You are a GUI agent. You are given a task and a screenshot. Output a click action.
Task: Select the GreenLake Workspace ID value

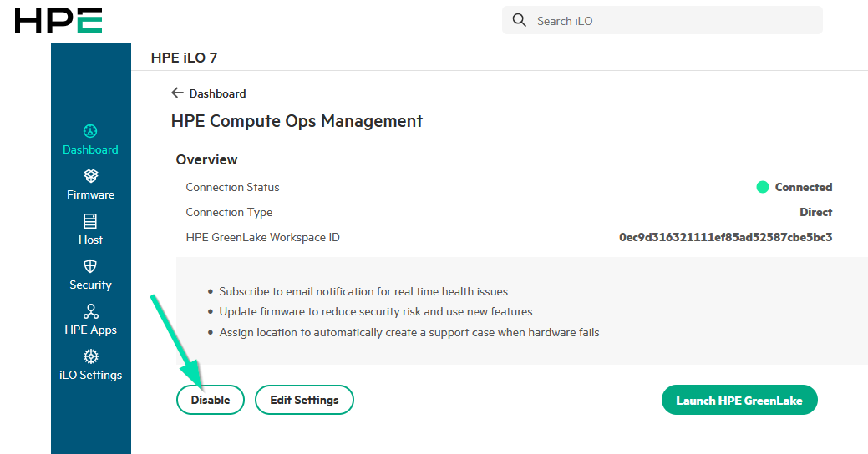click(726, 237)
